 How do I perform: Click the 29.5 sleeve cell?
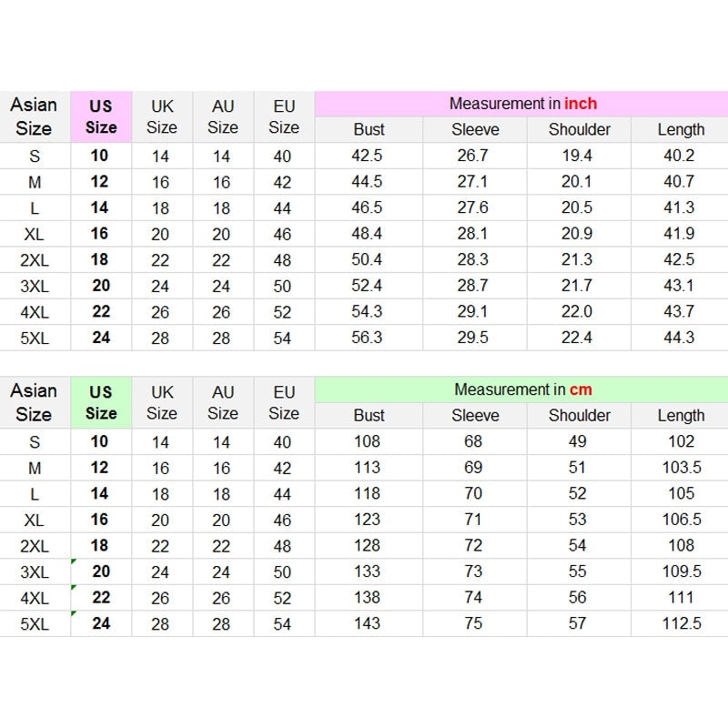pyautogui.click(x=473, y=338)
